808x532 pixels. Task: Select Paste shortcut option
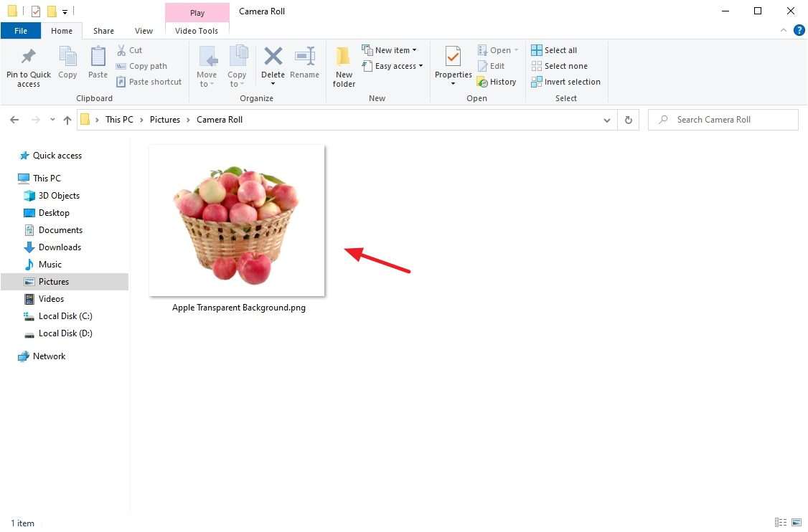(149, 82)
